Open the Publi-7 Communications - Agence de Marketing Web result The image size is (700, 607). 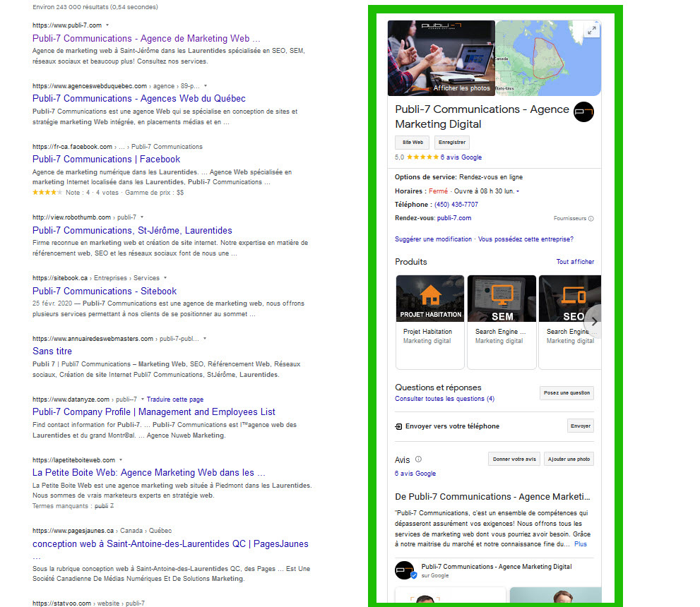point(146,38)
